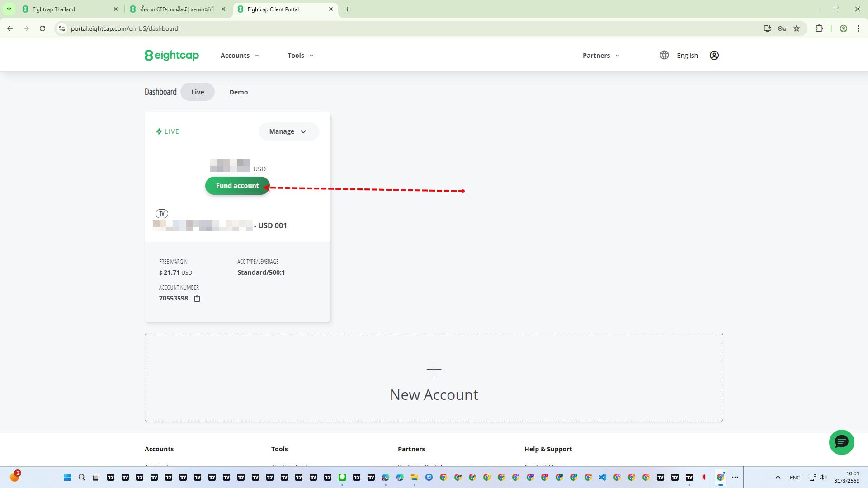Click the globe language icon
The image size is (868, 488).
point(664,55)
